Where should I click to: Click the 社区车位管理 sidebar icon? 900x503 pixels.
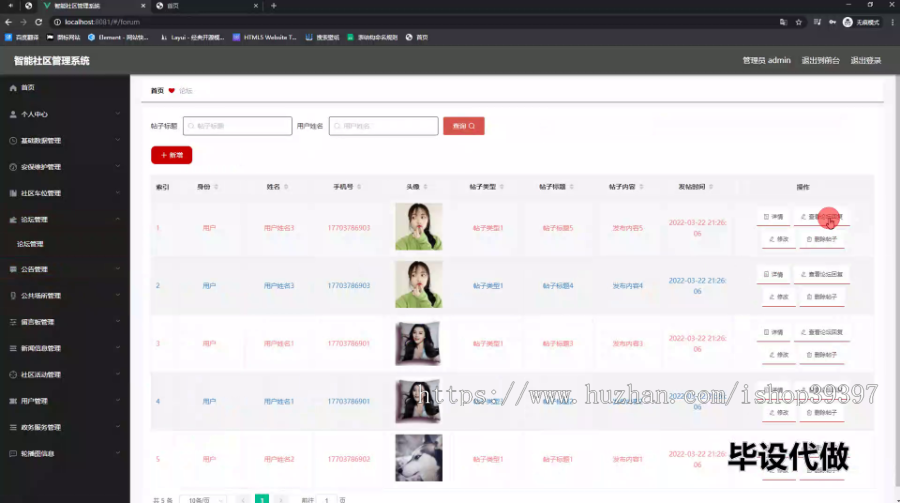(x=13, y=194)
